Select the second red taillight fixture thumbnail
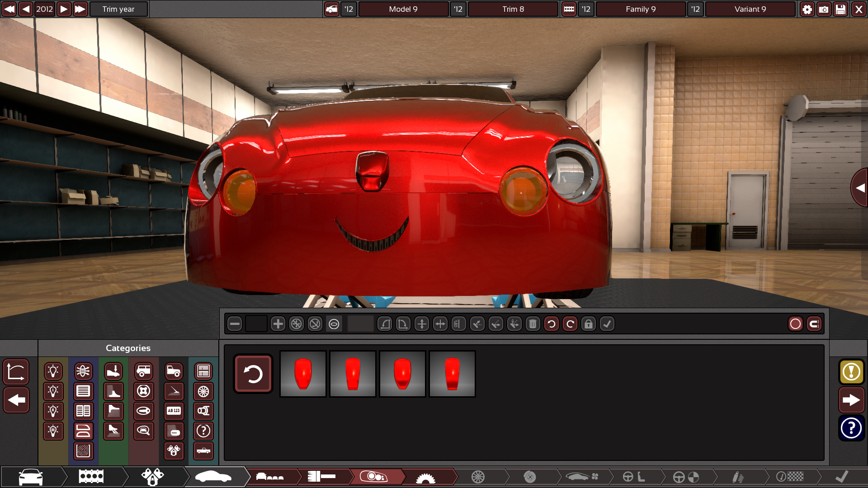The width and height of the screenshot is (868, 488). pyautogui.click(x=353, y=374)
